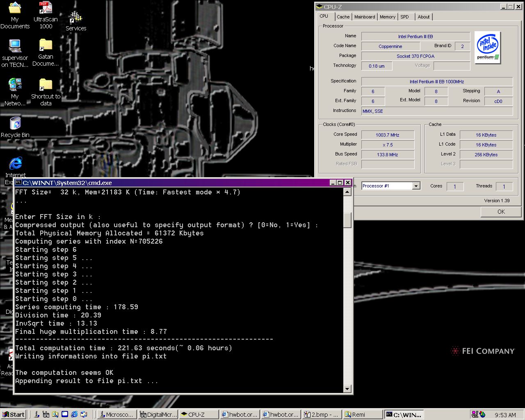Switch to 2.bmp taskbar button
Screen dimensions: 525x420
(x=322, y=415)
